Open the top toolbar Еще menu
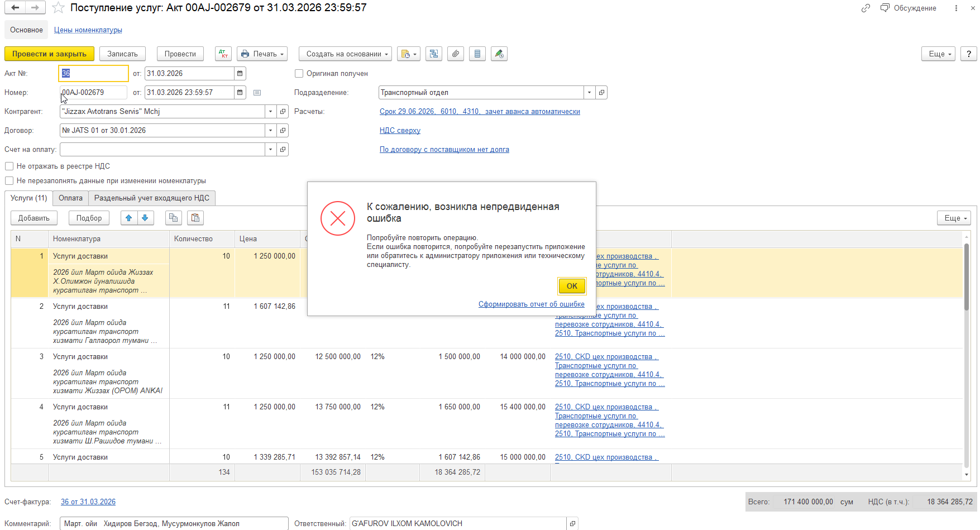980x530 pixels. 939,54
